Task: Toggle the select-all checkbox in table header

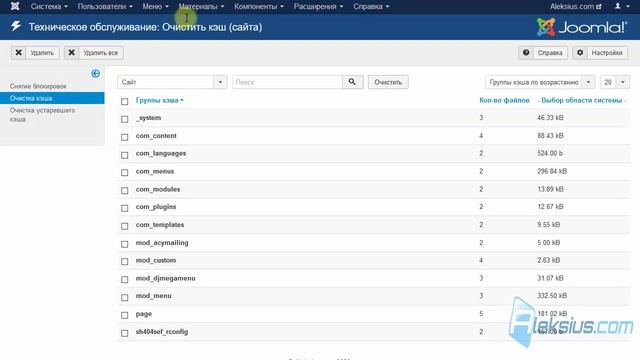Action: click(x=124, y=101)
